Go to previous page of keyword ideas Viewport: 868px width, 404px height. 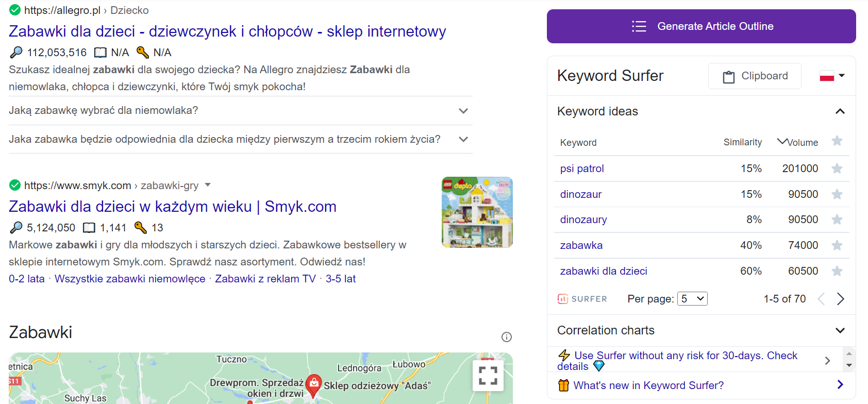(821, 299)
